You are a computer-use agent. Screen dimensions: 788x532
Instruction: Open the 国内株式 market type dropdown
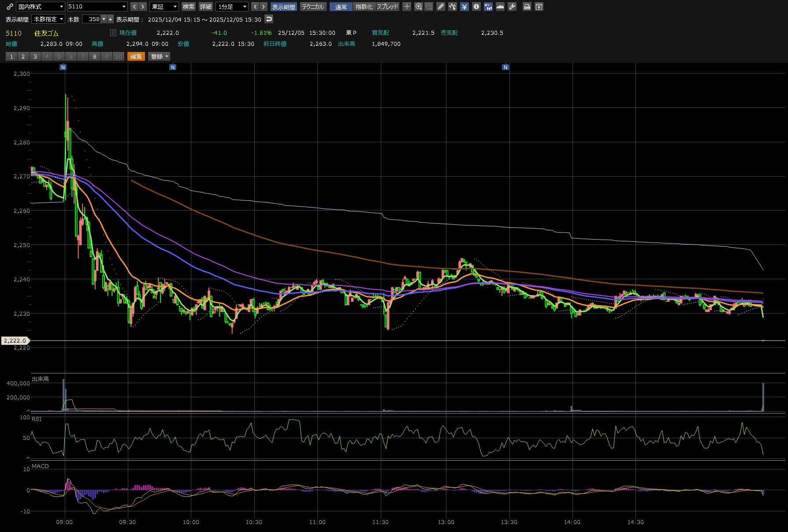(41, 7)
